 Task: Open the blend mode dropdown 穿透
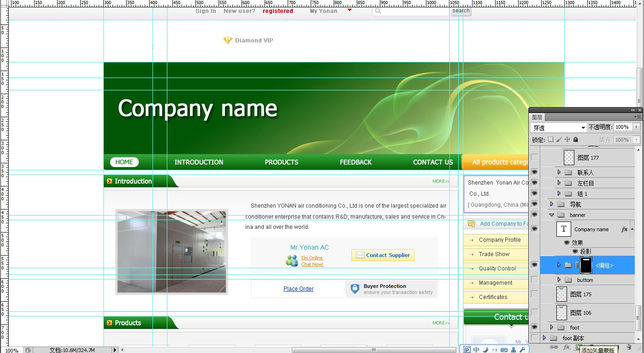tap(558, 127)
